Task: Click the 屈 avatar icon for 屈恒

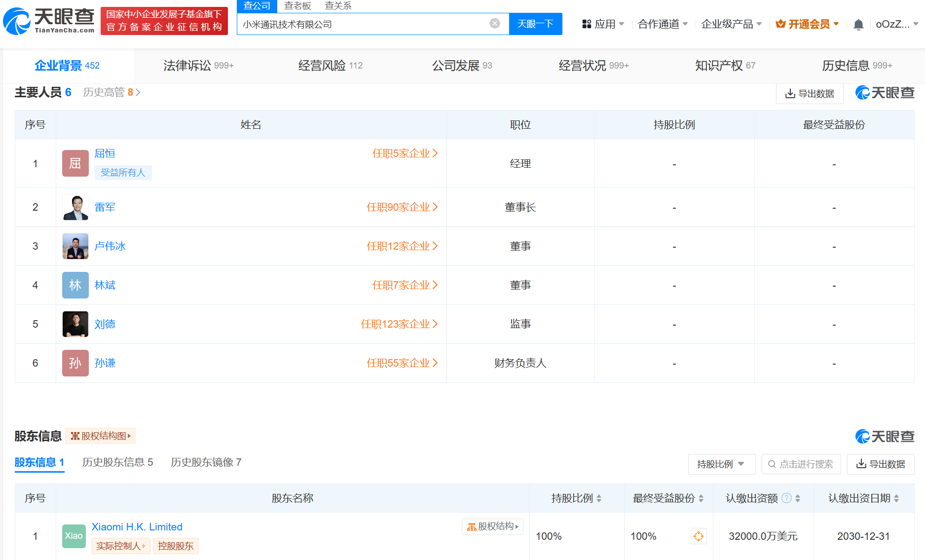Action: (x=75, y=163)
